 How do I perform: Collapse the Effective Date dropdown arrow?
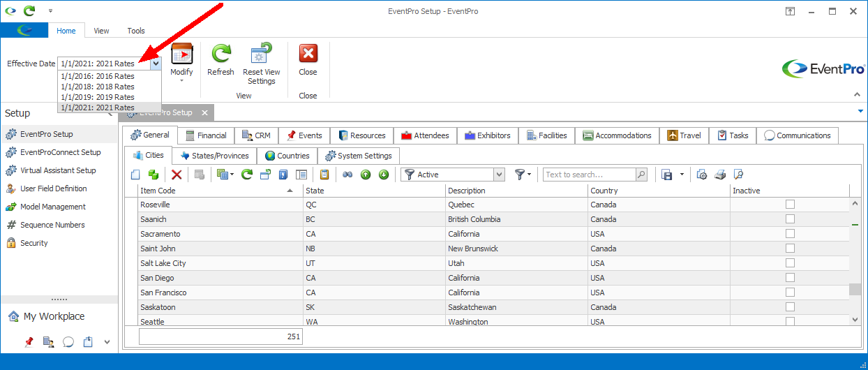(x=156, y=64)
